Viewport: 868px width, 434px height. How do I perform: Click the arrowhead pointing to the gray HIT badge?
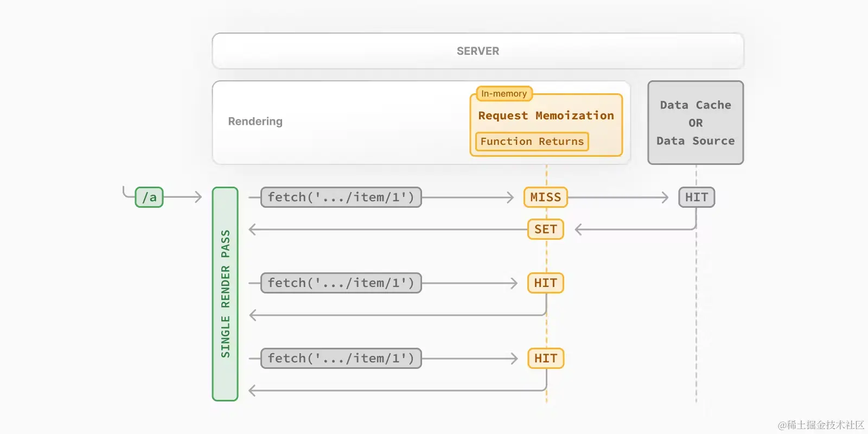pos(665,197)
